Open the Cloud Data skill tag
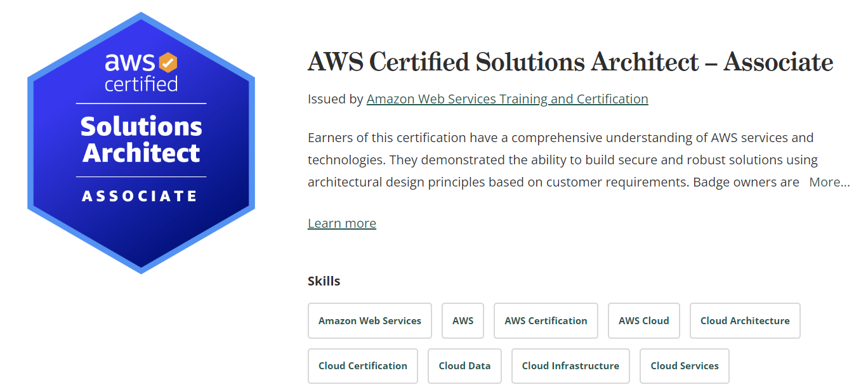868x387 pixels. coord(464,366)
